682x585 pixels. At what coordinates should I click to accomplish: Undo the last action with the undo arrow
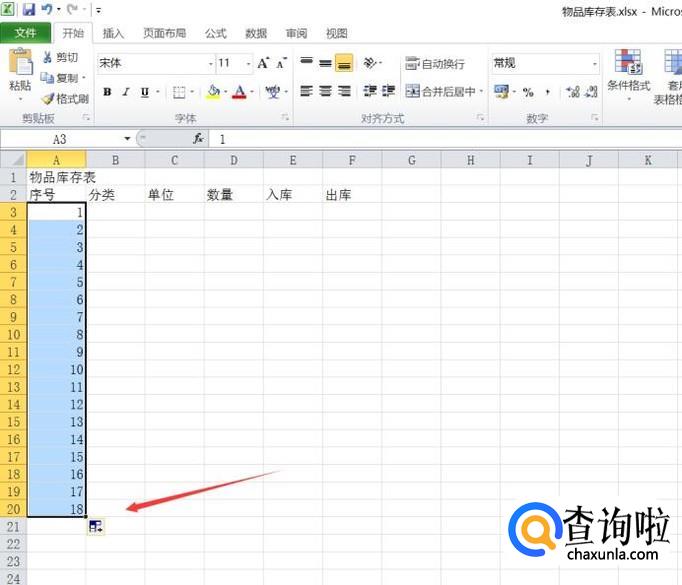(46, 9)
